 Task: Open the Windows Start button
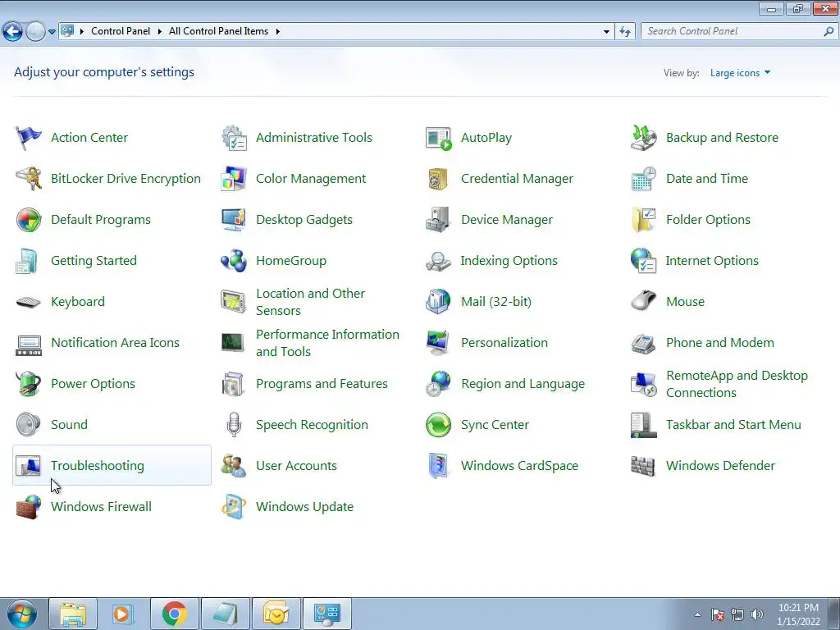pos(21,614)
